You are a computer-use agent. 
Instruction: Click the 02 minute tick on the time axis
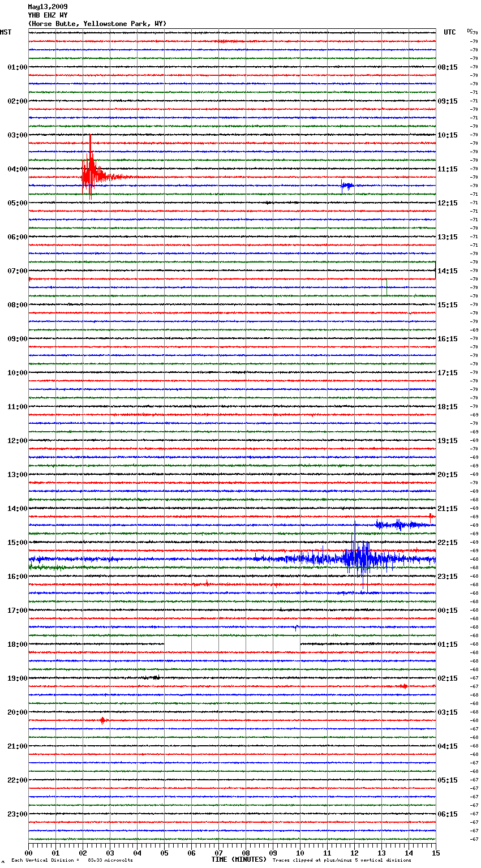(x=83, y=853)
